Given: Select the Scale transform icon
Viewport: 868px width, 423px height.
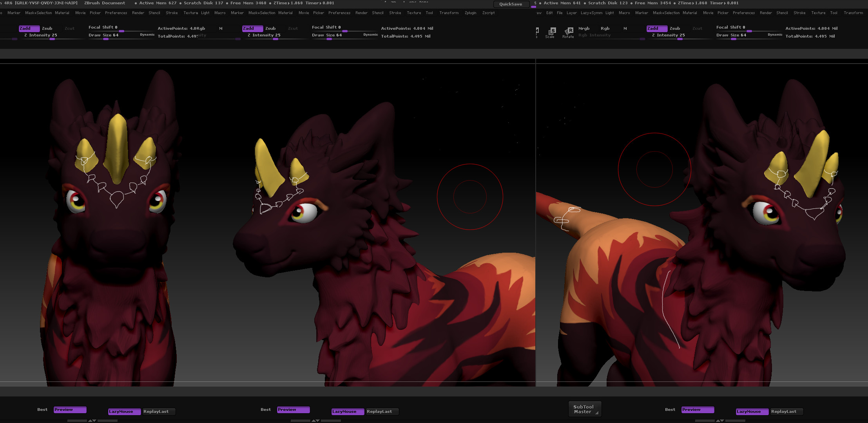Looking at the screenshot, I should tap(550, 33).
